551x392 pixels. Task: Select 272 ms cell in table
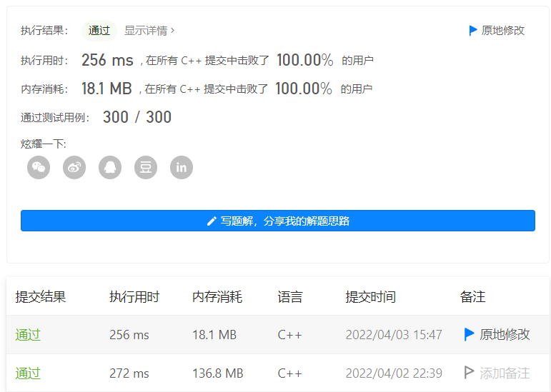pyautogui.click(x=129, y=373)
